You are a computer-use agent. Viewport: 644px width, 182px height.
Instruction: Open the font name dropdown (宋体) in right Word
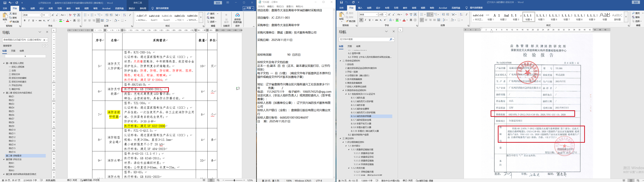[377, 14]
